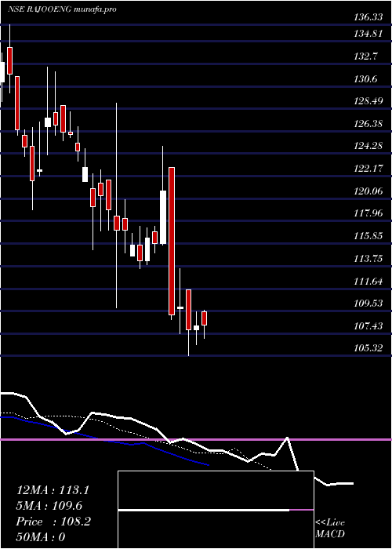Click the Price : 108.2 reading

tap(53, 522)
